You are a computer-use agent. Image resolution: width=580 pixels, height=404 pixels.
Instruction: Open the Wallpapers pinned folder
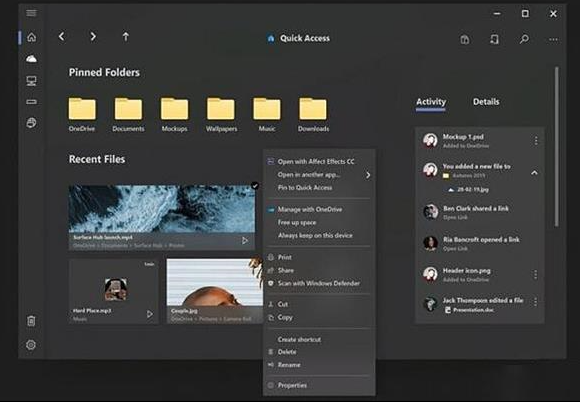[x=221, y=115]
